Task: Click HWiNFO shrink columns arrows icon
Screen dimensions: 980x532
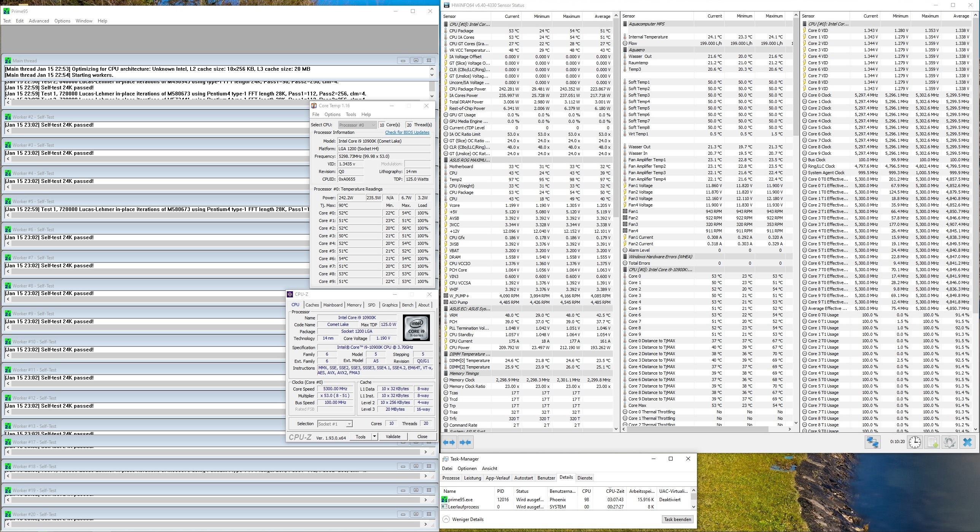Action: (465, 442)
